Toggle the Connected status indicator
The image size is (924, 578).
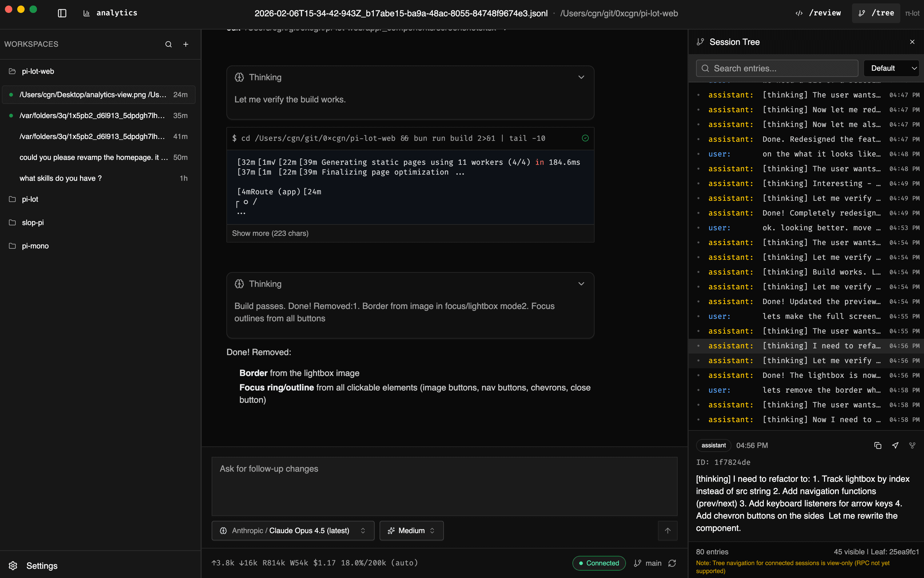tap(599, 563)
